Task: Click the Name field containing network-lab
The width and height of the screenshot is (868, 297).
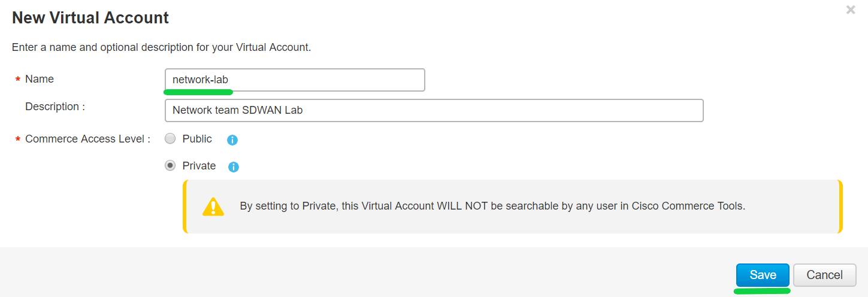Action: click(x=295, y=80)
